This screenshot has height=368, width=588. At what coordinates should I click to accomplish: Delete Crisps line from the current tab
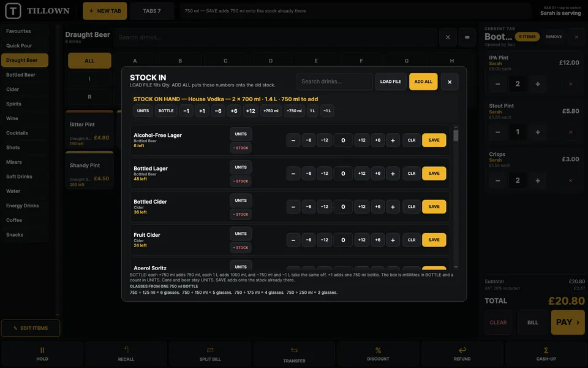570,180
